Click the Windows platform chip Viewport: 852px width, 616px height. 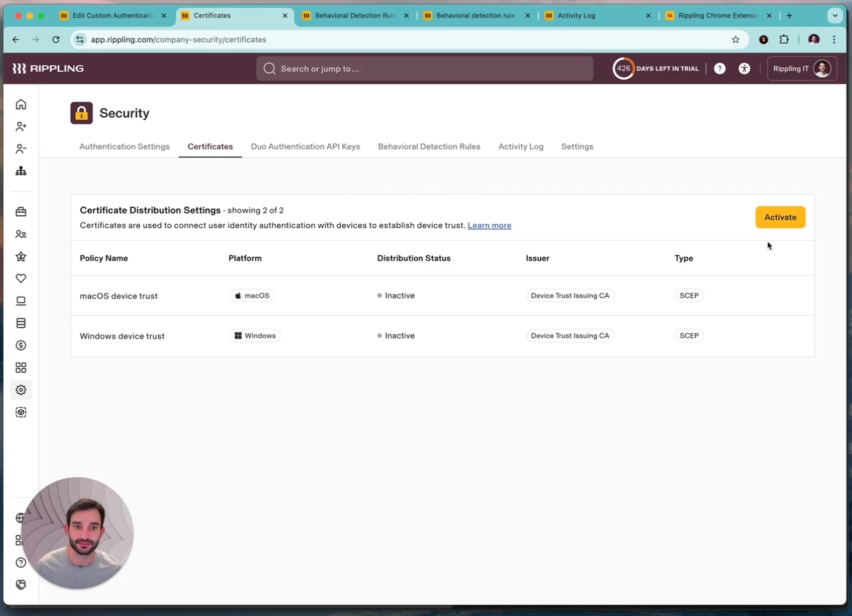(255, 336)
